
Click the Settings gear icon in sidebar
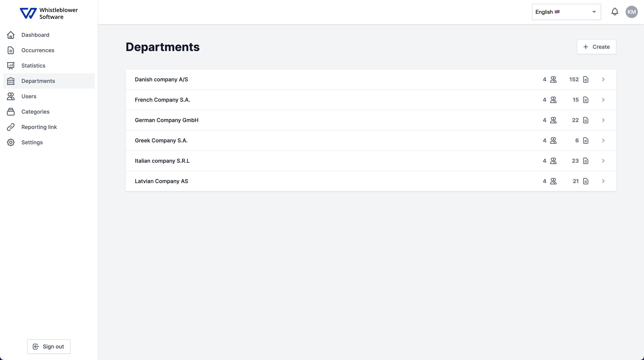(11, 142)
